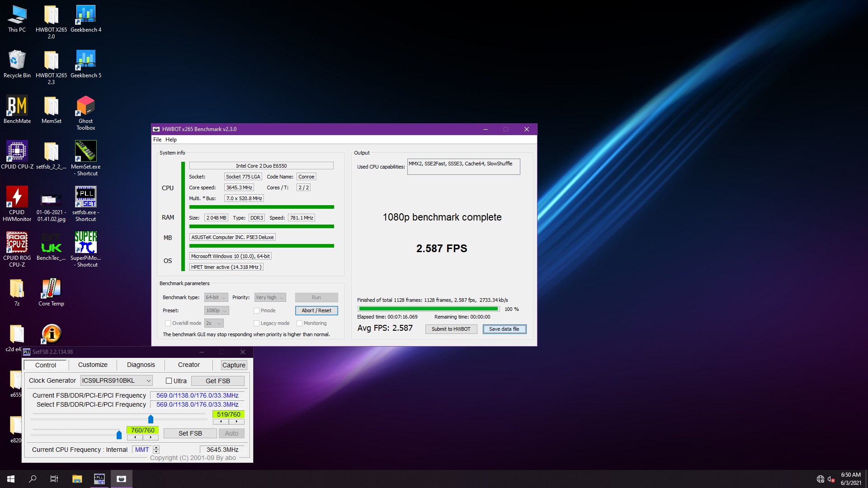Switch to Customize tab in SetFSB

[x=93, y=365]
